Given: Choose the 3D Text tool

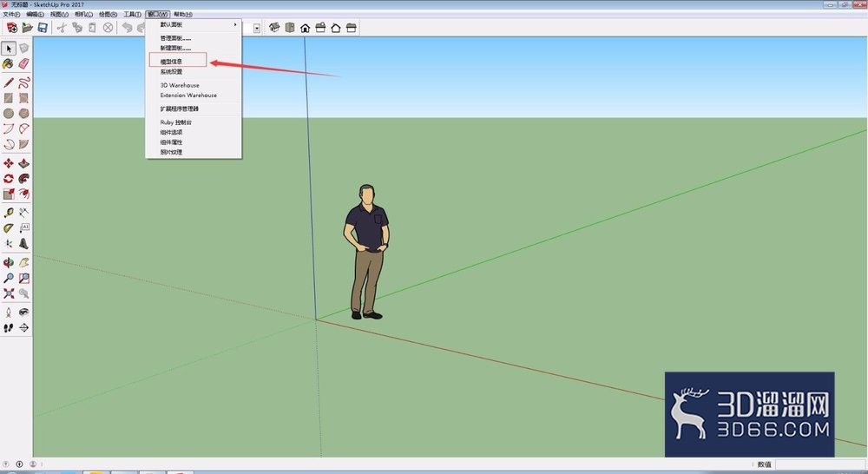Looking at the screenshot, I should click(x=23, y=244).
